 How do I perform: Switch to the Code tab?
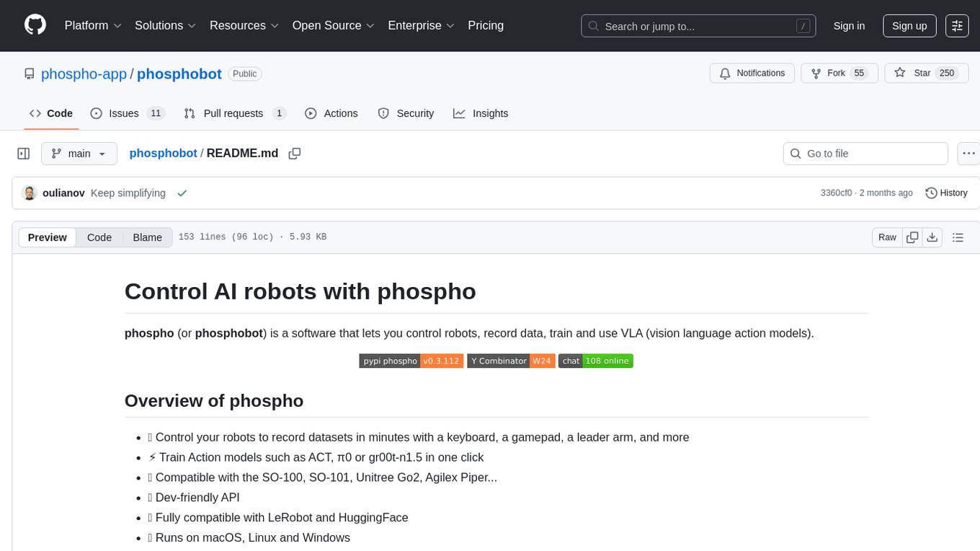click(51, 113)
